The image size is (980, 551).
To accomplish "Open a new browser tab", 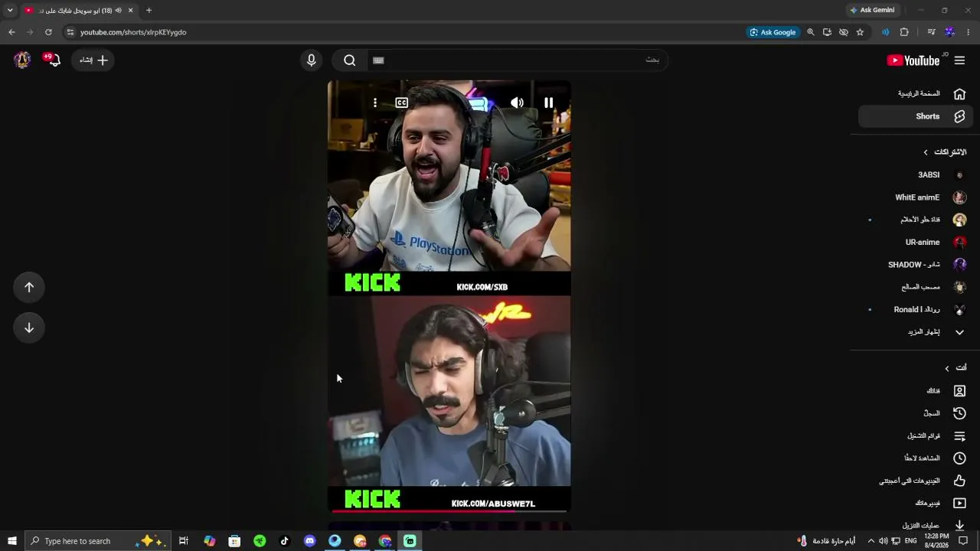I will (149, 10).
